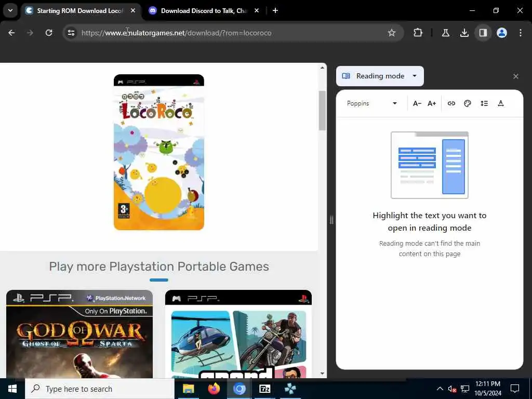
Task: Open the notification center icon
Action: [x=515, y=389]
